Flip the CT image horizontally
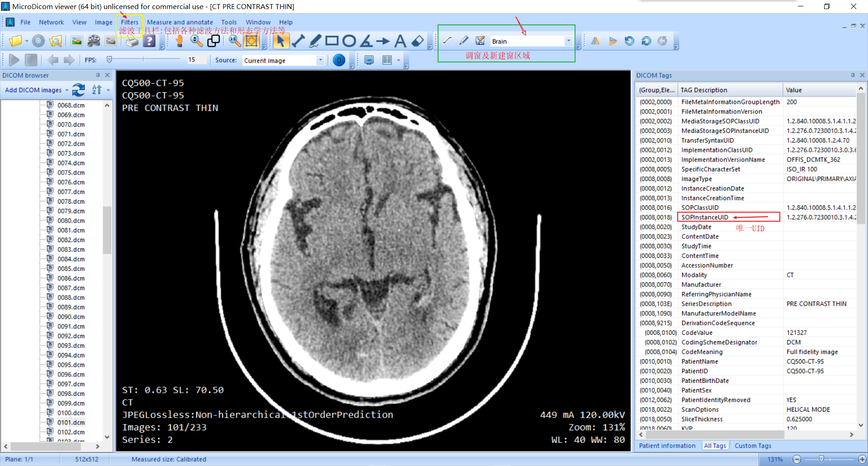Image resolution: width=868 pixels, height=466 pixels. point(595,41)
